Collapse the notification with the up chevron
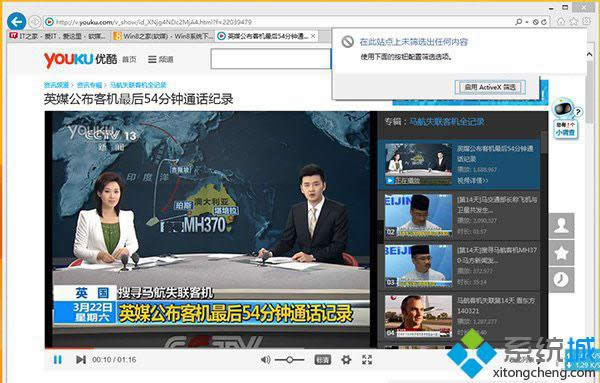The width and height of the screenshot is (600, 383). click(589, 55)
